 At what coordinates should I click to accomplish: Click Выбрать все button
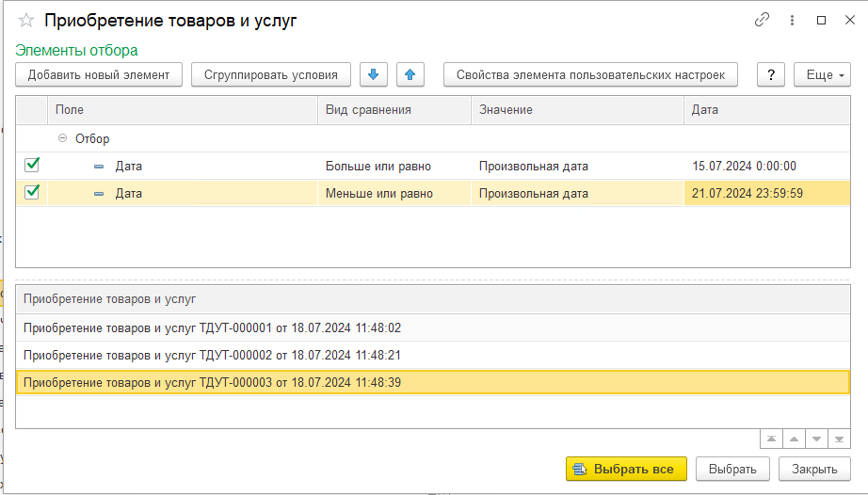tap(626, 469)
